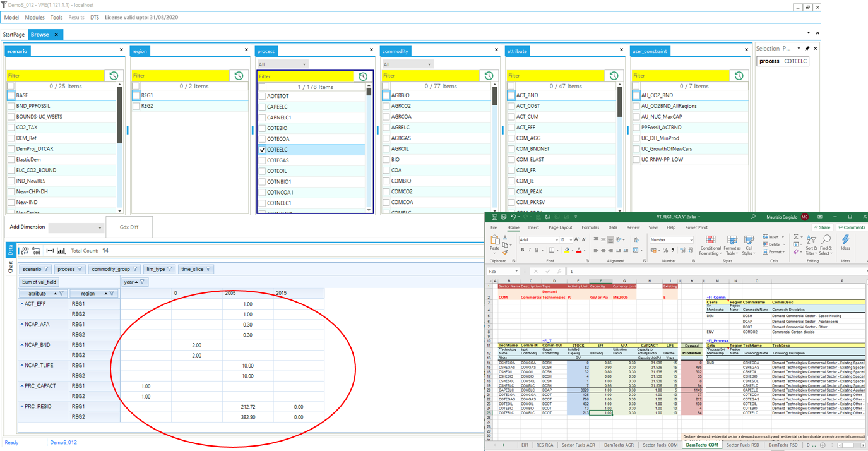This screenshot has width=868, height=451.
Task: Click the decrease decimals icon in Data toolbar
Action: pos(25,251)
